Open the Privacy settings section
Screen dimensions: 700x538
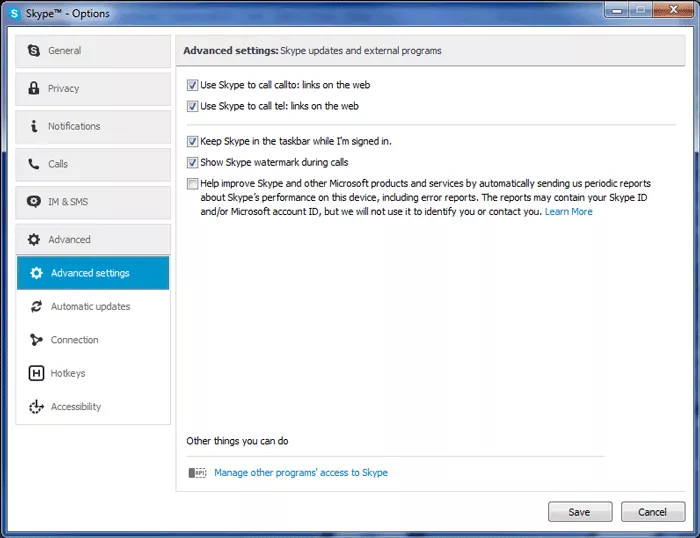click(93, 89)
